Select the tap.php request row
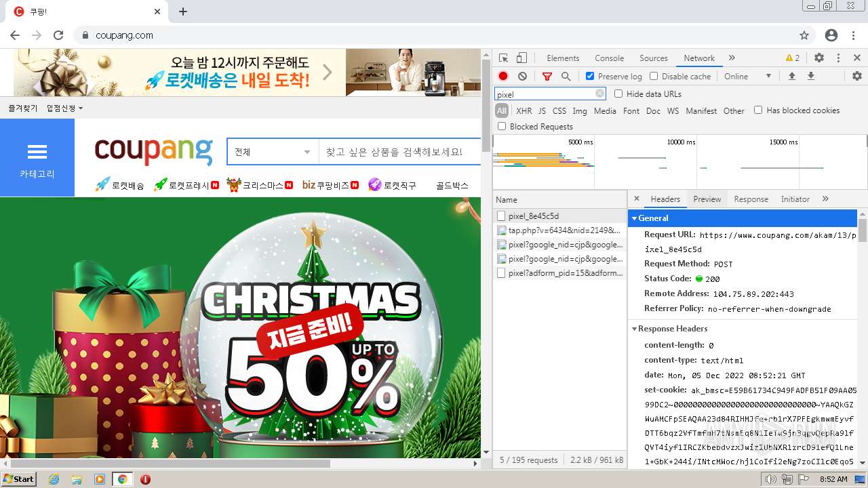Viewport: 868px width, 488px height. 559,230
